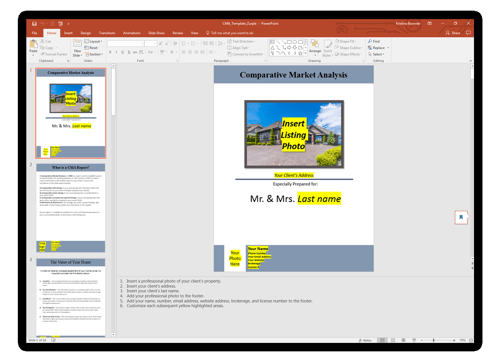The width and height of the screenshot is (500, 362).
Task: Click the Format Painter button
Action: (x=54, y=54)
